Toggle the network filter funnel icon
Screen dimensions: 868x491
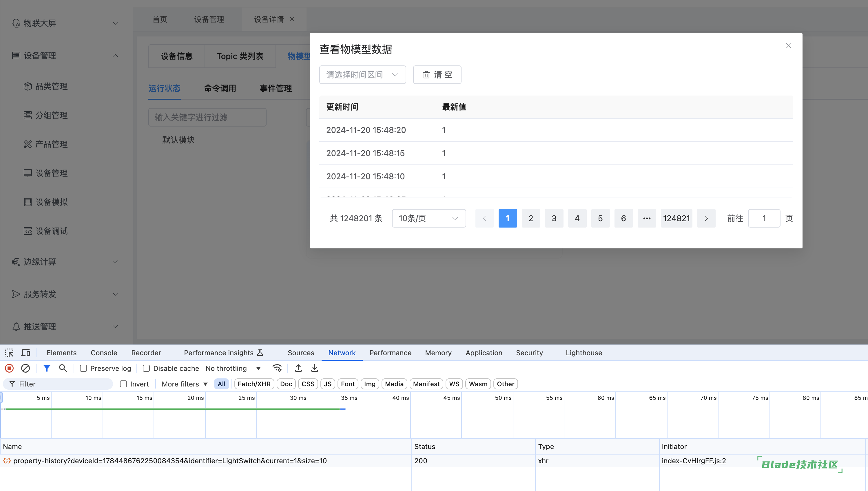tap(47, 368)
